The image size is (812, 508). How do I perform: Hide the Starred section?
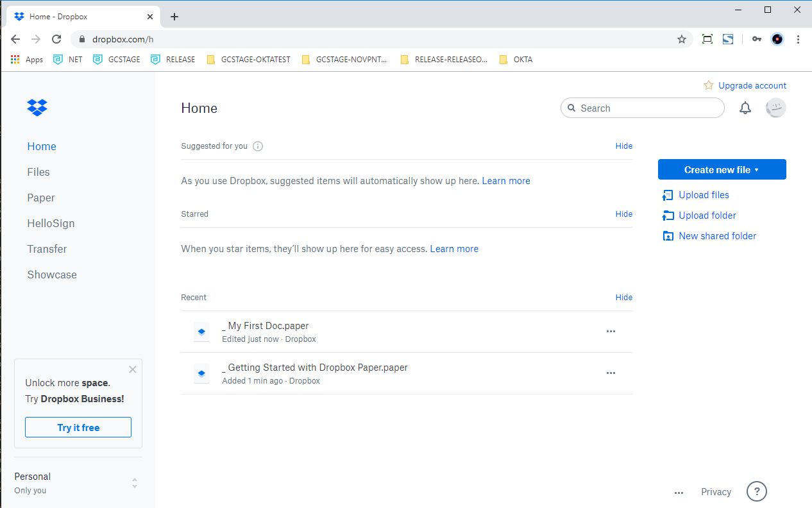click(x=623, y=214)
